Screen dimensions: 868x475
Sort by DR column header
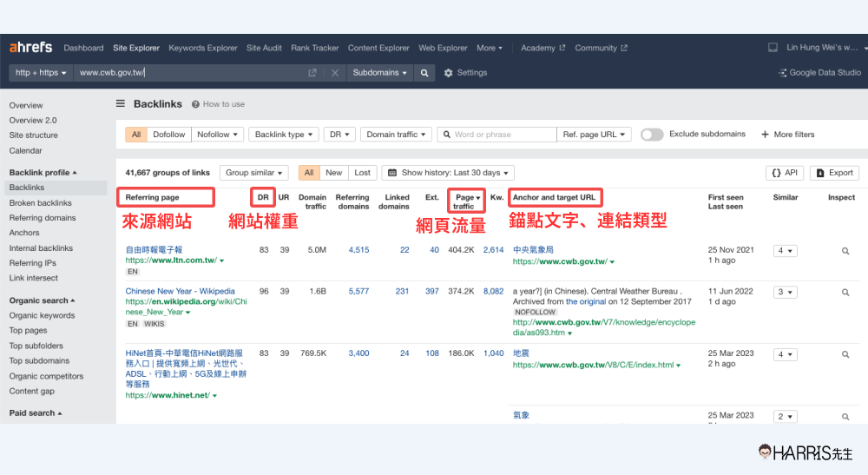coord(263,197)
